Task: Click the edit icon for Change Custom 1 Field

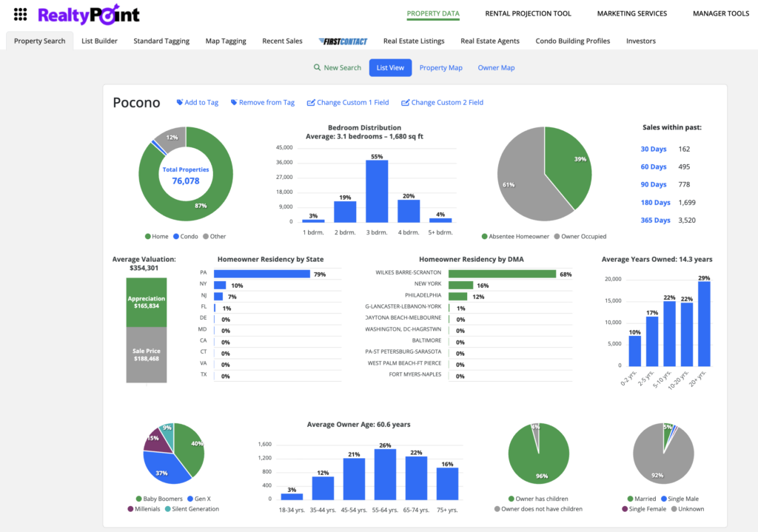Action: tap(311, 103)
